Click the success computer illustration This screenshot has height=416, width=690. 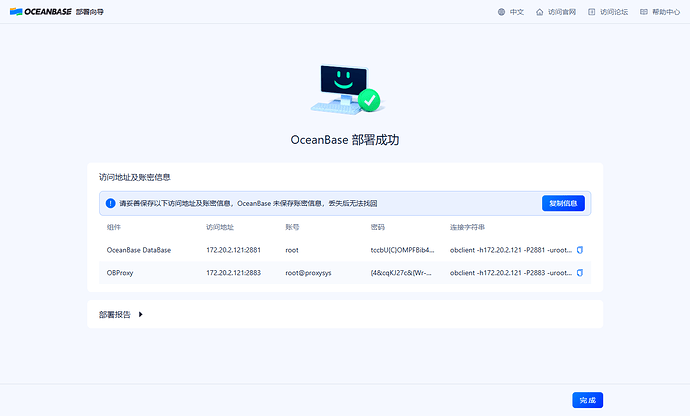point(346,89)
